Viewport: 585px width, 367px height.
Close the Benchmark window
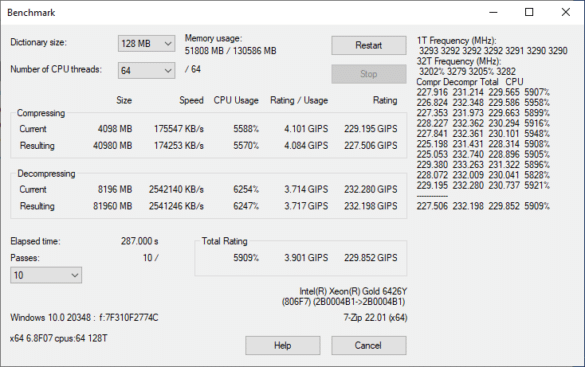pos(566,12)
